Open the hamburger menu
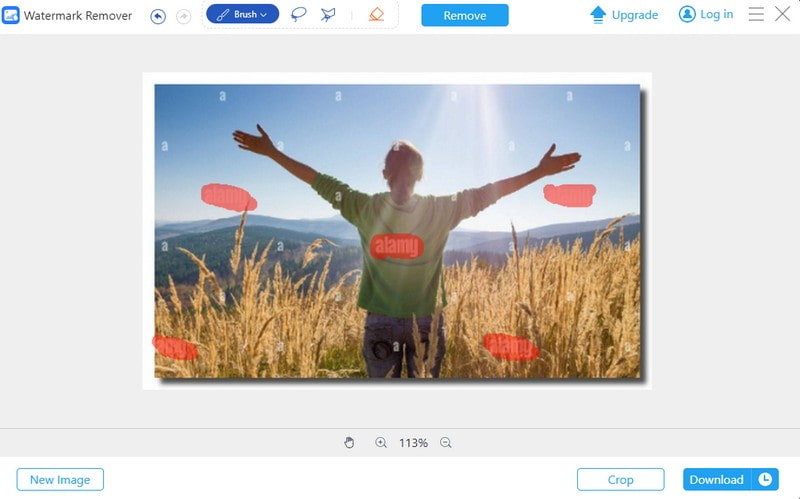 point(756,14)
